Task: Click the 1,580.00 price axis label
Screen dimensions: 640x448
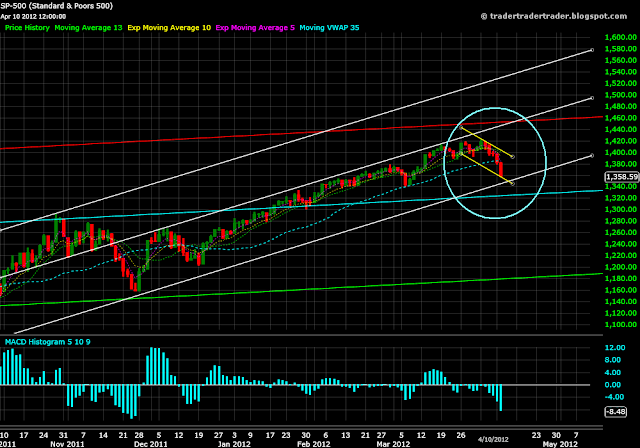Action: (620, 49)
